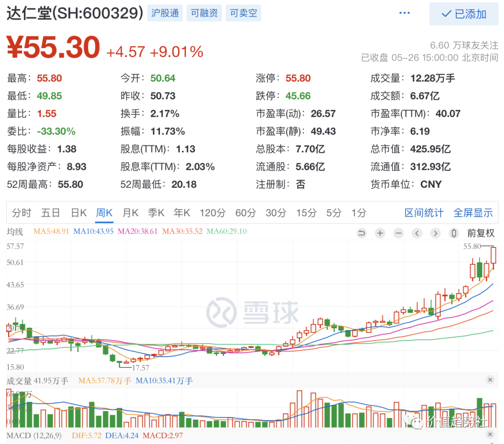Click the stock title 达仁堂(SH:600329)
Viewport: 504px width, 444px height.
(75, 13)
